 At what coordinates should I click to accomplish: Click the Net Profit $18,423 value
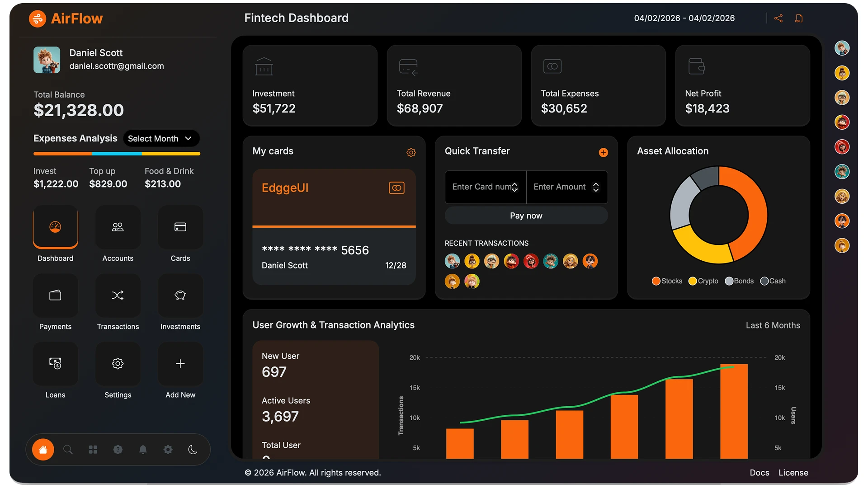tap(707, 108)
